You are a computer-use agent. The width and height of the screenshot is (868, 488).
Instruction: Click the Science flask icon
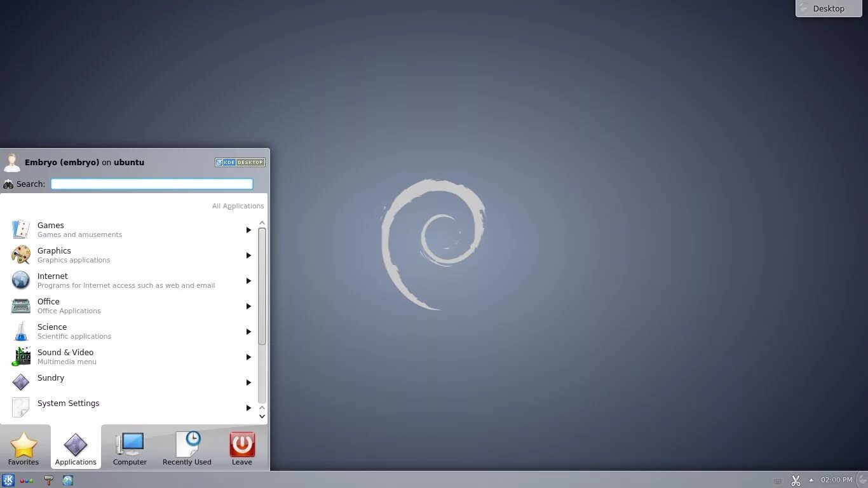[x=20, y=331]
